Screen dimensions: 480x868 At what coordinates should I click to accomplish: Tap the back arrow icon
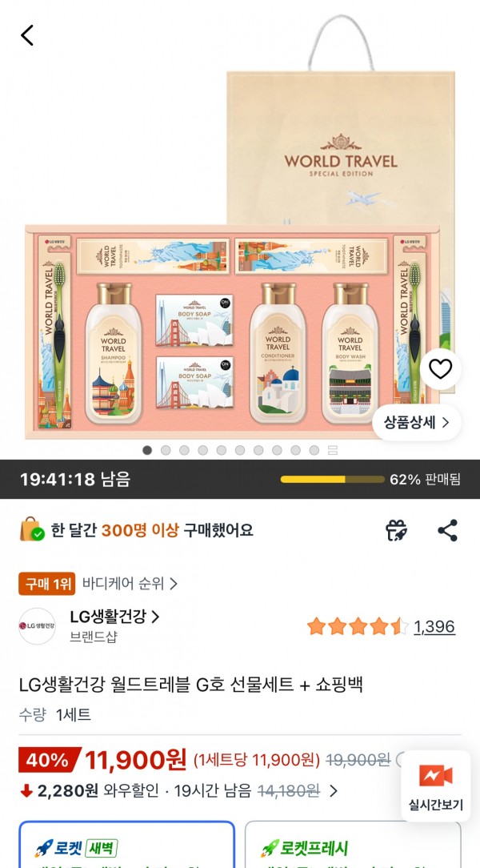[27, 35]
